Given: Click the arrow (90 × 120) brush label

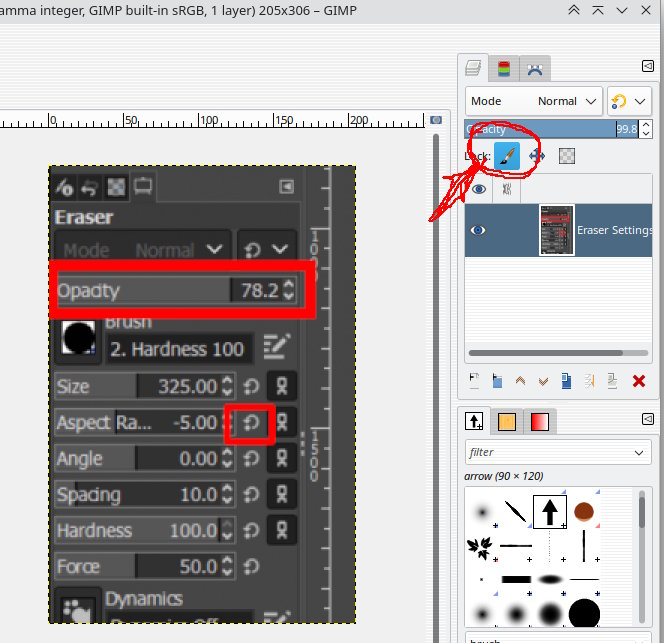Looking at the screenshot, I should coord(504,476).
